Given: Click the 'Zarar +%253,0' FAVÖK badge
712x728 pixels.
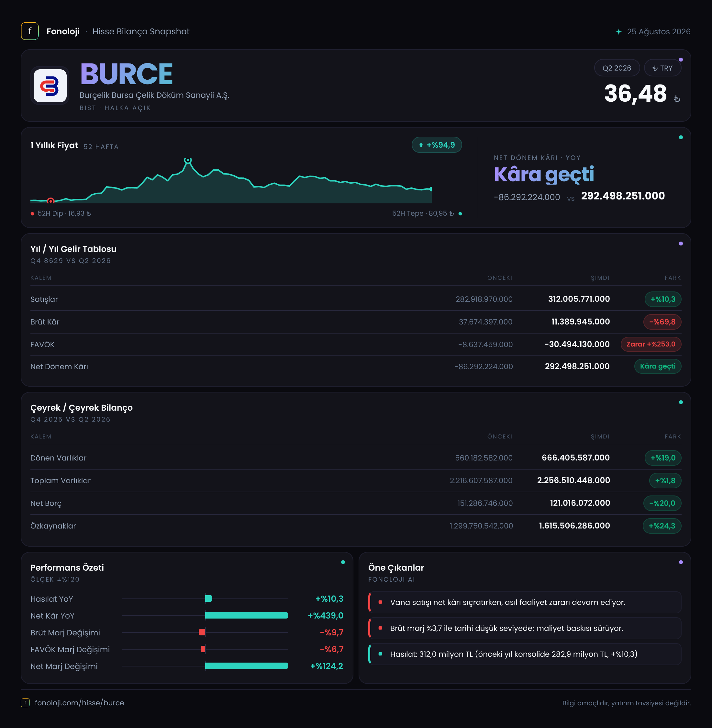Looking at the screenshot, I should pos(651,344).
